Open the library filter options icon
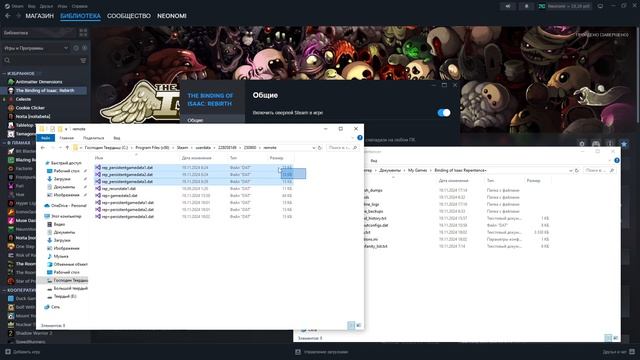Image resolution: width=640 pixels, height=360 pixels. (83, 60)
